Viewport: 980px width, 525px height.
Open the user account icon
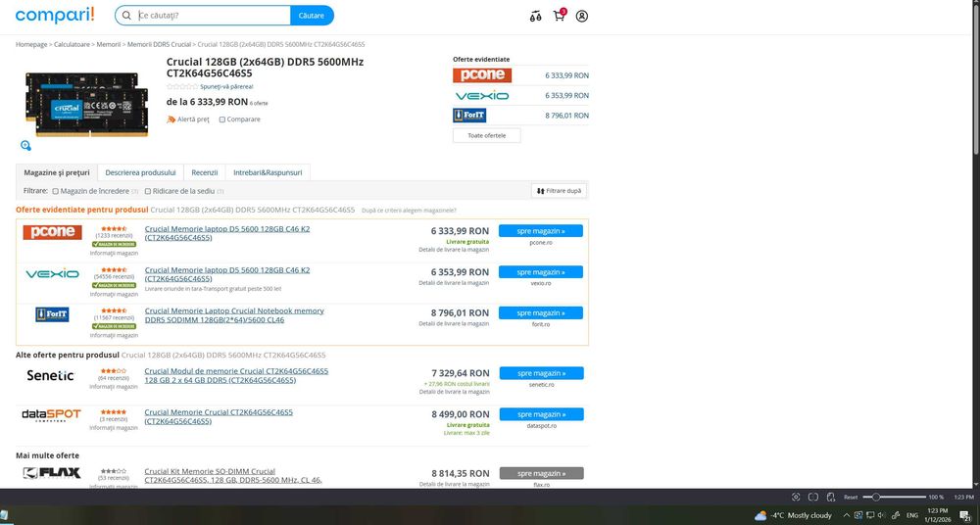[x=582, y=17]
